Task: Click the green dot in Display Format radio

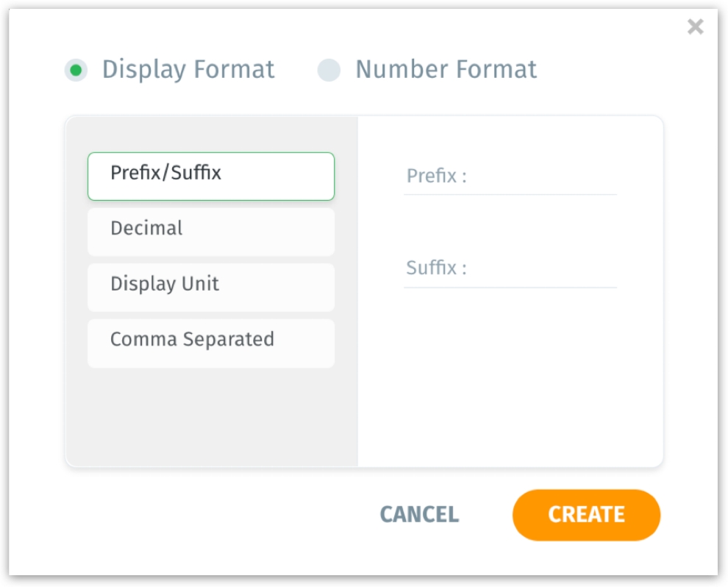Action: pos(76,70)
